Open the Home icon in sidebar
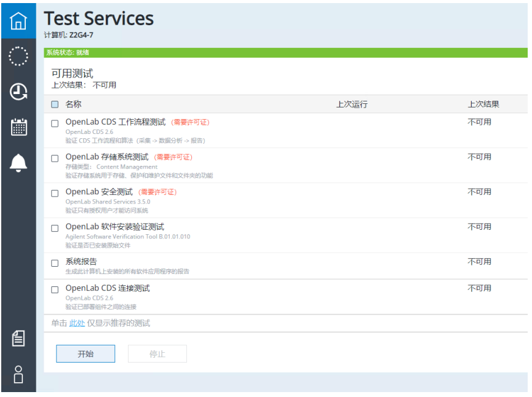 [x=18, y=21]
